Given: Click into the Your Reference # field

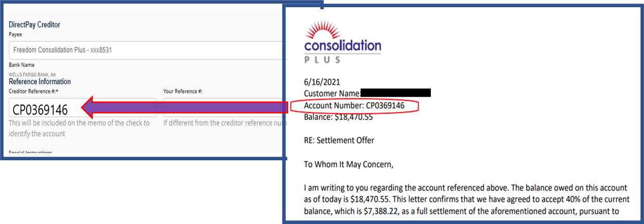Looking at the screenshot, I should click(x=223, y=108).
